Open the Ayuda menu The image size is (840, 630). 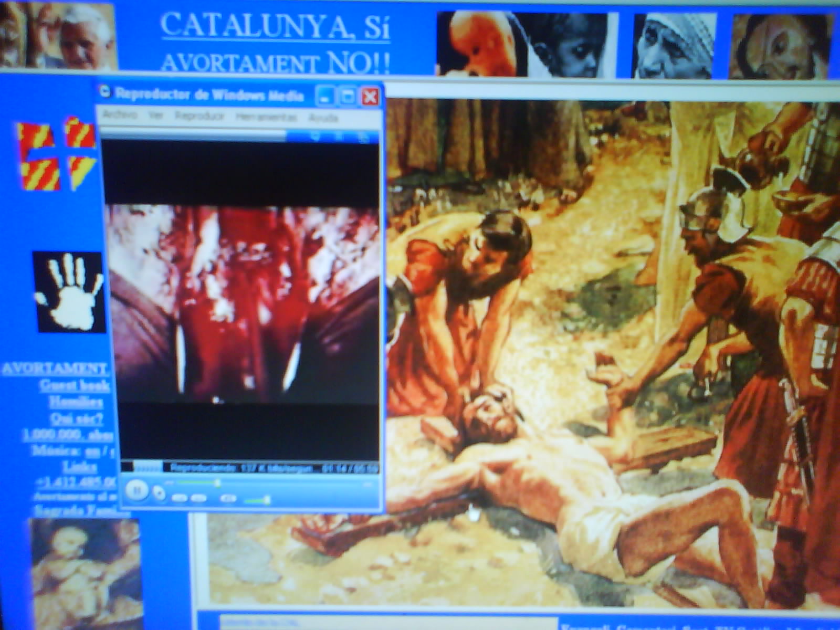(x=323, y=118)
